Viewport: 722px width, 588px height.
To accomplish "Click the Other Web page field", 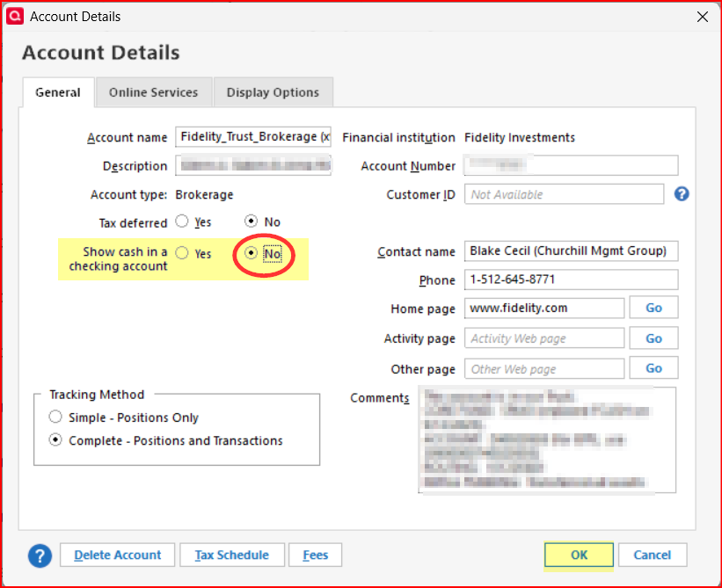I will point(544,368).
